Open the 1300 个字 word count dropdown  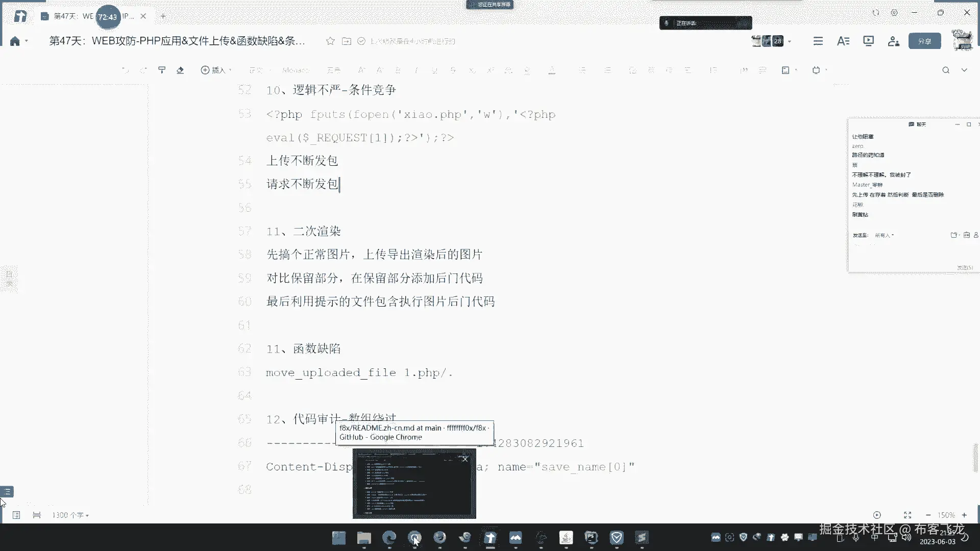[x=70, y=515]
